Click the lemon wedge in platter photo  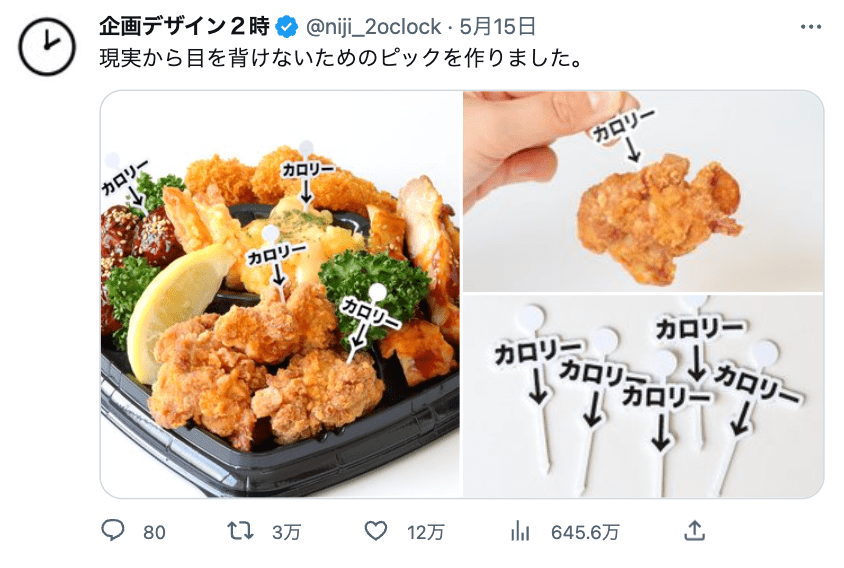(x=172, y=310)
